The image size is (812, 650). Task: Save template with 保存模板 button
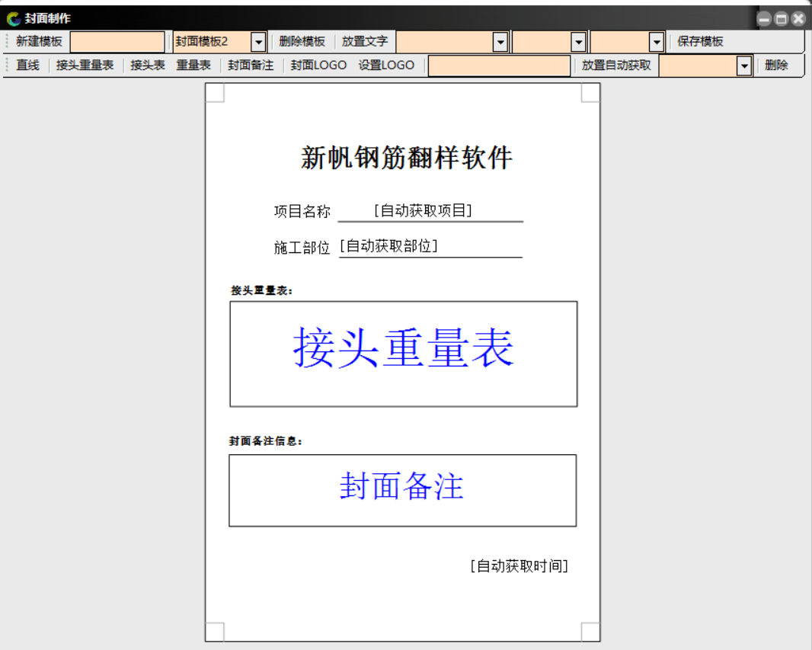tap(700, 41)
